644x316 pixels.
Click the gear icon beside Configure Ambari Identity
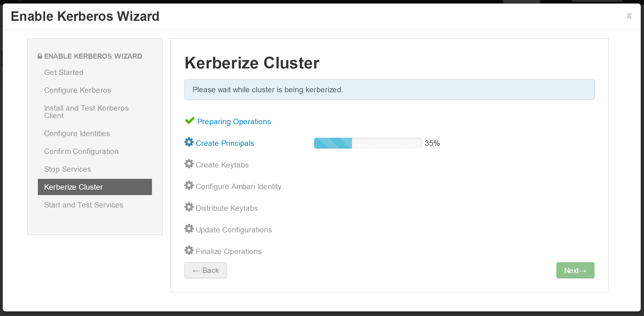click(x=189, y=185)
